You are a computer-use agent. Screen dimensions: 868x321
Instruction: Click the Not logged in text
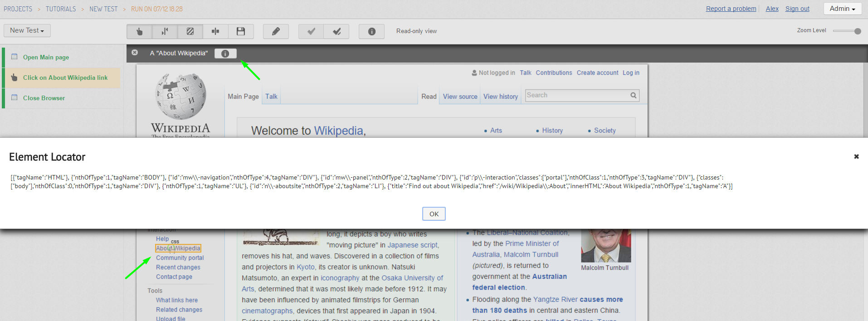tap(497, 73)
